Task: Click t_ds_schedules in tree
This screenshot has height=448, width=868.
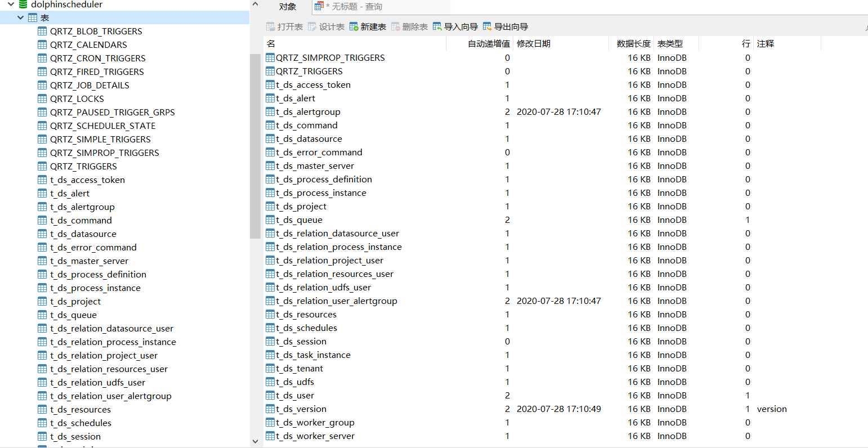Action: click(81, 423)
